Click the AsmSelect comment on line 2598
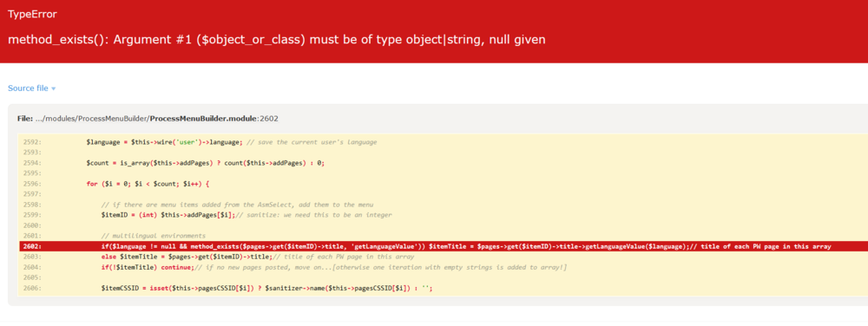Image resolution: width=868 pixels, height=326 pixels. click(x=237, y=205)
